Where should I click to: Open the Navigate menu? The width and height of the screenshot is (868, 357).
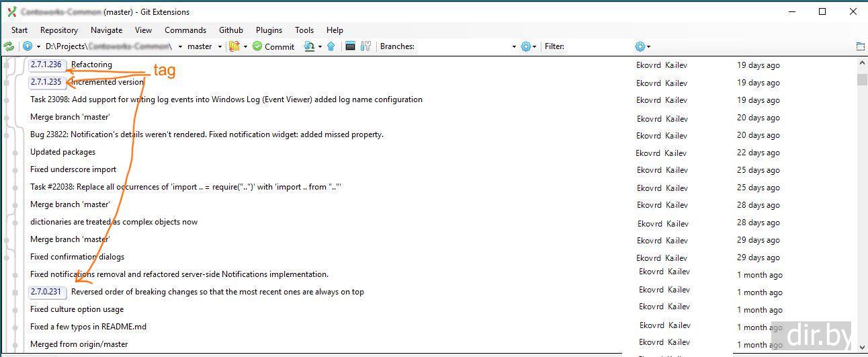coord(106,30)
